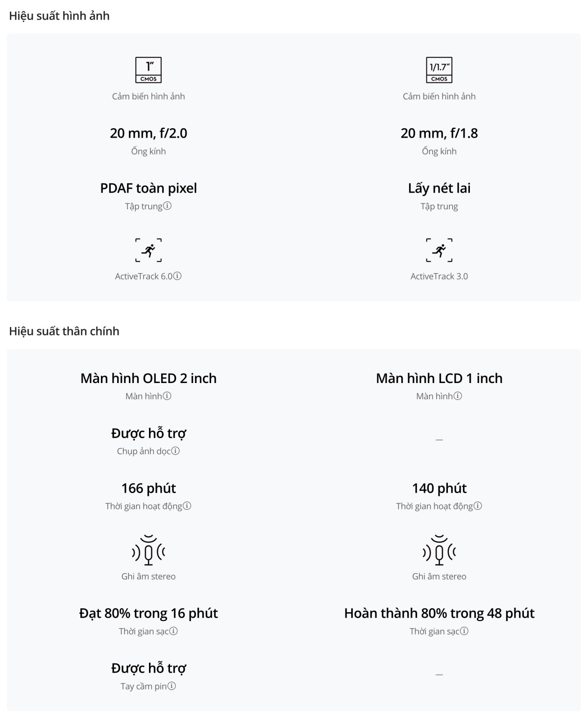The height and width of the screenshot is (718, 588).
Task: Click the left stereo recording microphone icon
Action: 148,550
